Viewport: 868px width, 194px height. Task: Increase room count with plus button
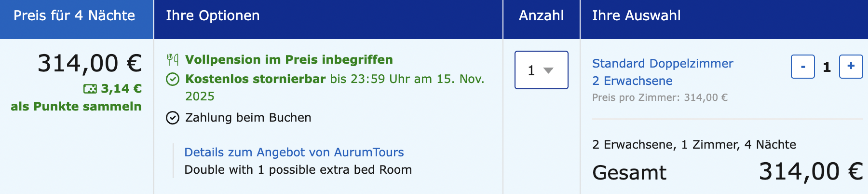(851, 67)
